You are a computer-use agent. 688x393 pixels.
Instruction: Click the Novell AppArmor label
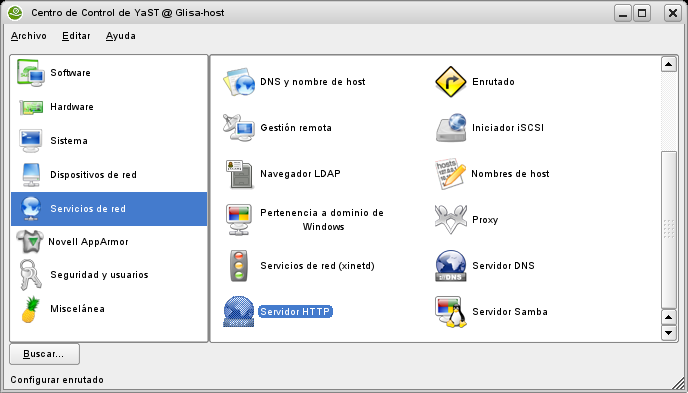[88, 242]
